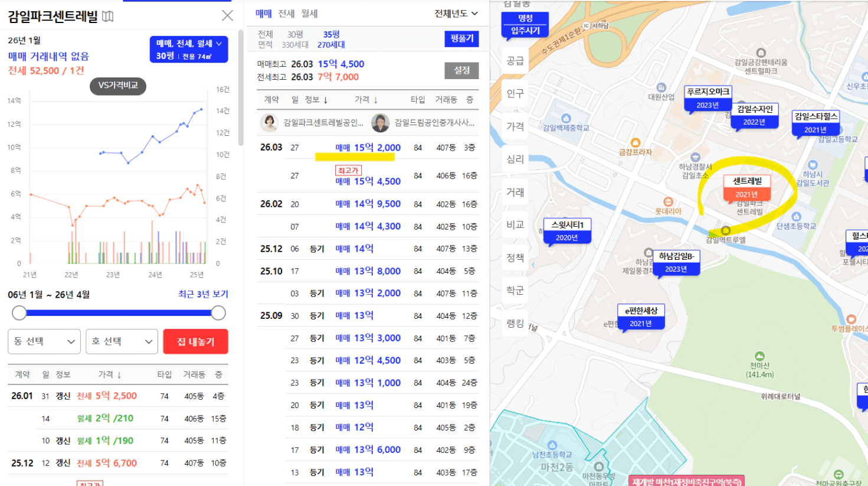Screen dimensions: 868x486
Task: Open the map icon beside 감일파크센트레빌 title
Action: click(x=107, y=16)
